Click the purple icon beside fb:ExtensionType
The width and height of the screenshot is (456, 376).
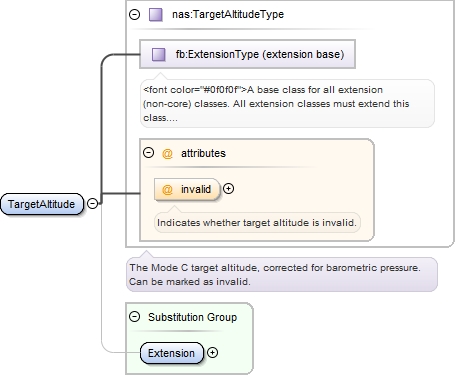[x=159, y=54]
